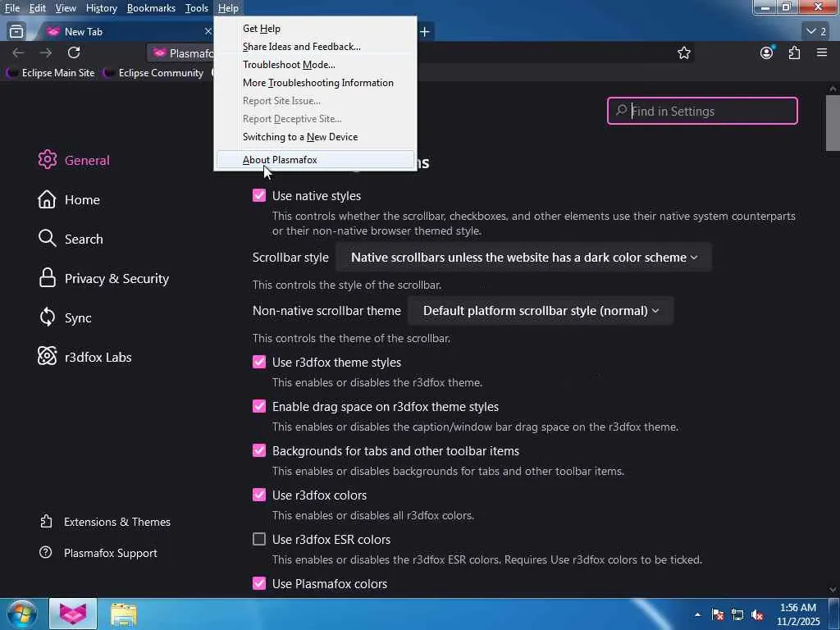Toggle Use Plasmafox colors checkbox
Viewport: 840px width, 630px height.
(258, 584)
